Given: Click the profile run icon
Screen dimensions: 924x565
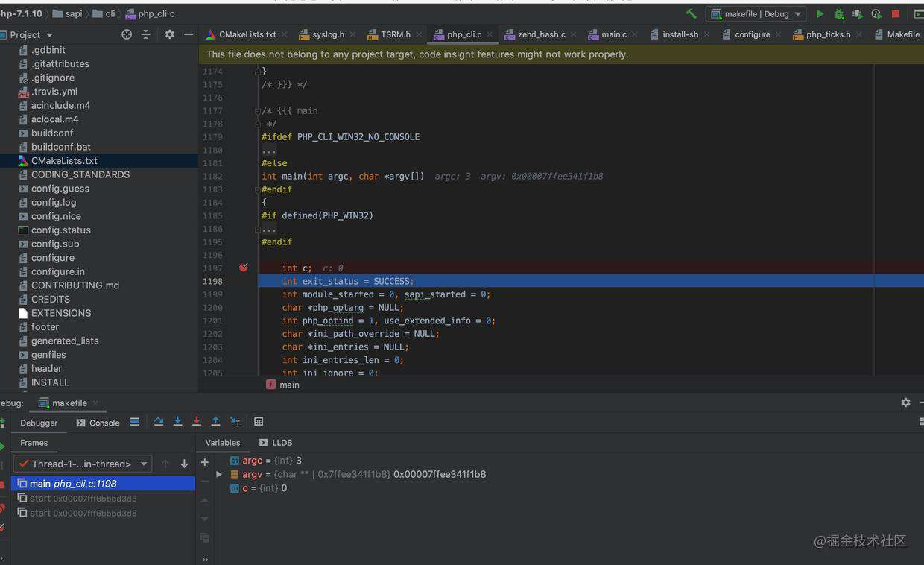Looking at the screenshot, I should (x=876, y=13).
